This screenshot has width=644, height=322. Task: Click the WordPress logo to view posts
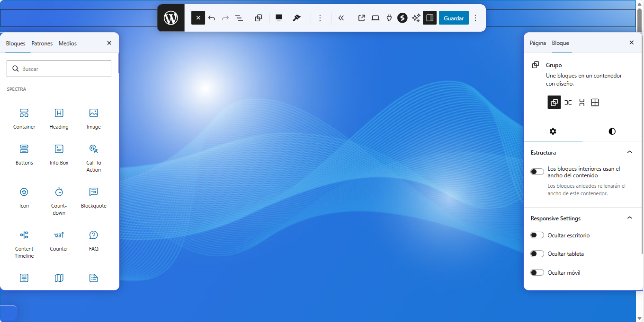[170, 18]
